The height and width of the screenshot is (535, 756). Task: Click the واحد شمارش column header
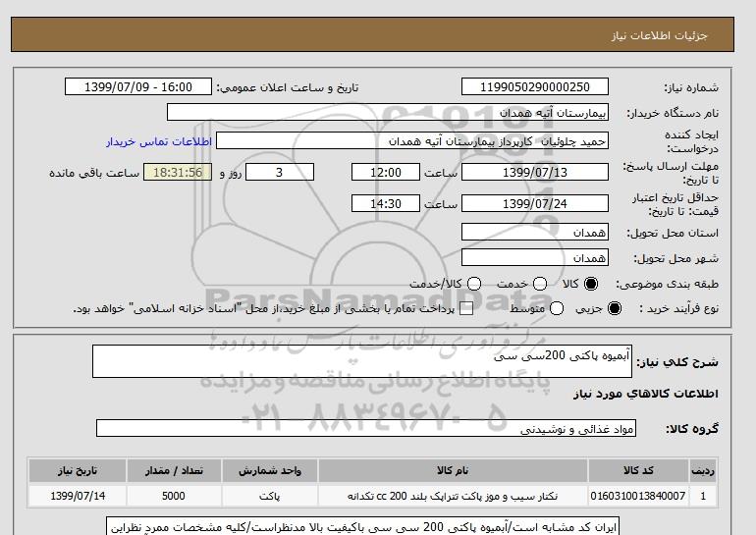click(270, 470)
